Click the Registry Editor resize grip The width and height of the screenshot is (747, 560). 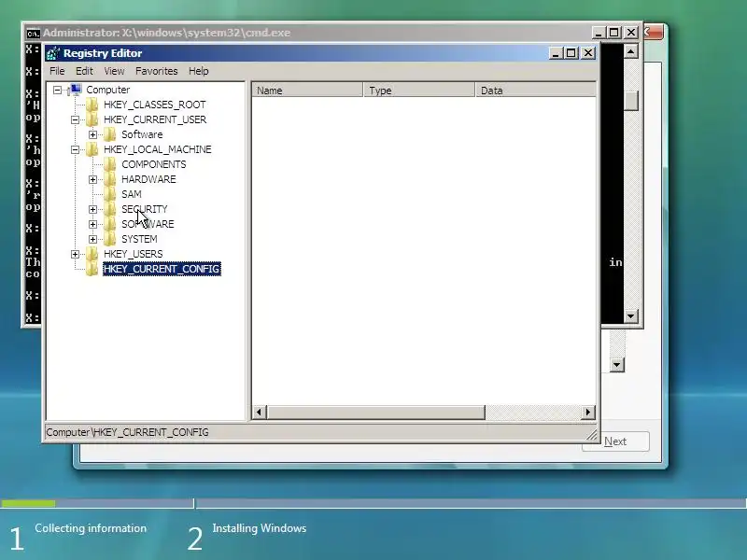pos(591,434)
